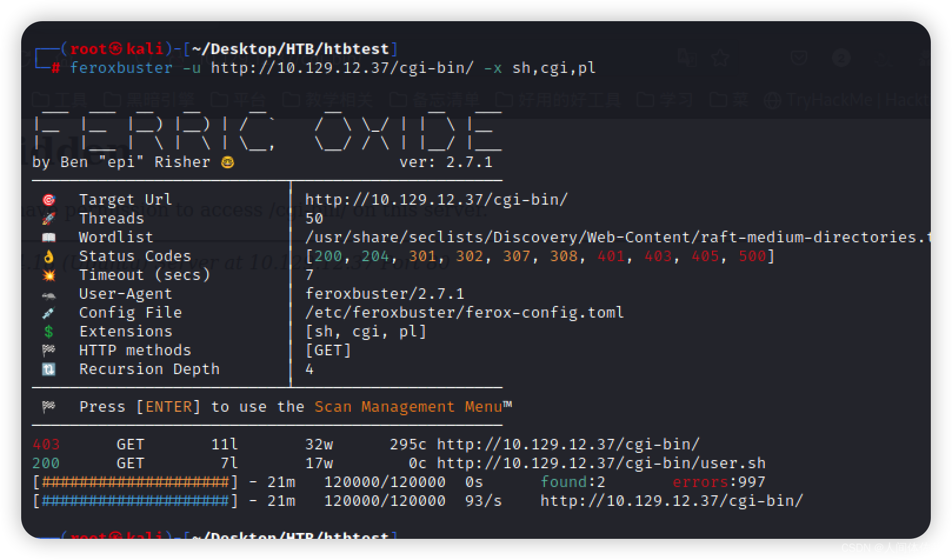Open the 备忘清单 bookmark folder in the background browser

[x=435, y=100]
